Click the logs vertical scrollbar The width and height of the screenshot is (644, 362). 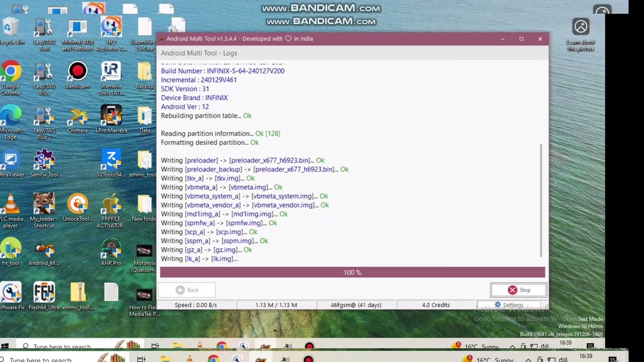click(x=541, y=200)
